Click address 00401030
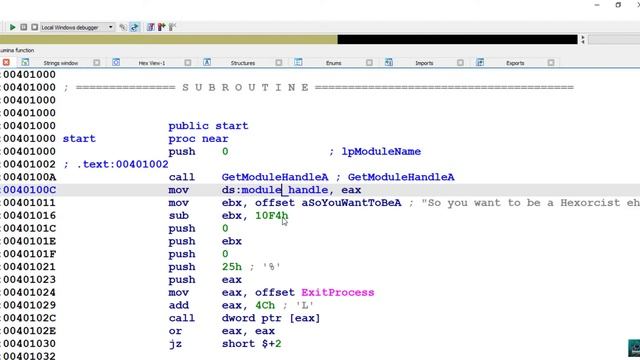The height and width of the screenshot is (360, 640). [29, 344]
